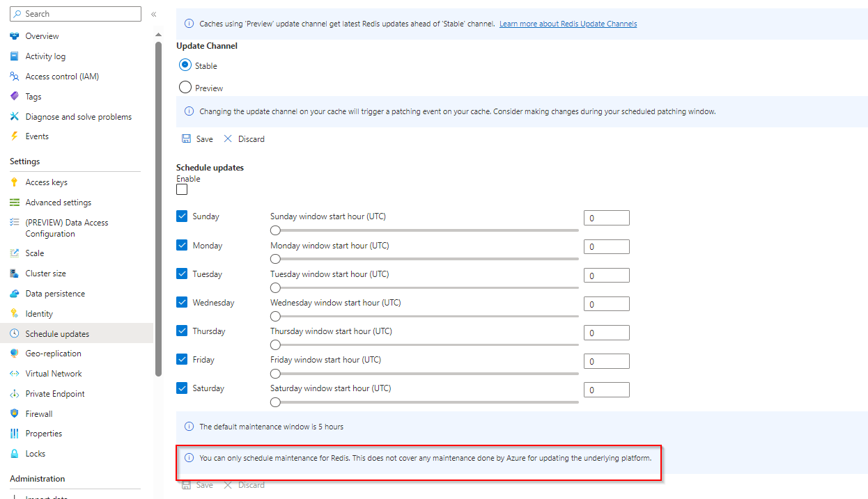Image resolution: width=868 pixels, height=499 pixels.
Task: Click the Monday start hour input field
Action: pyautogui.click(x=606, y=247)
